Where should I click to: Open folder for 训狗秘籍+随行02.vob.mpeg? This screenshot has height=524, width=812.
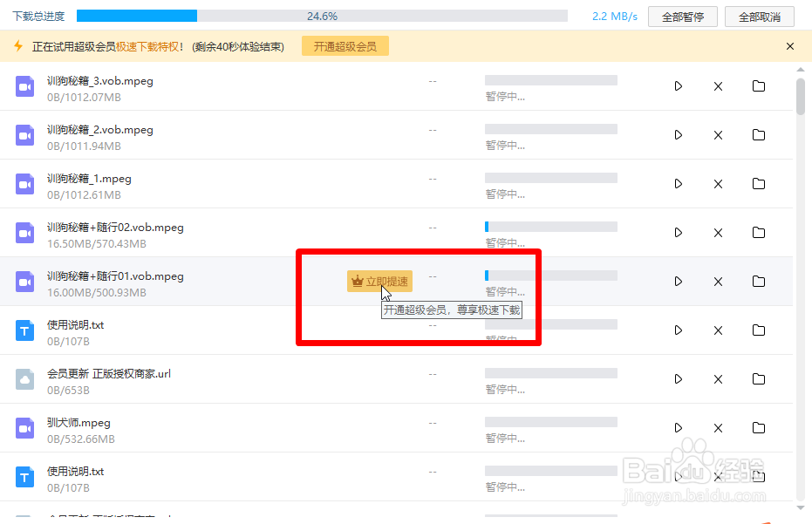coord(759,233)
